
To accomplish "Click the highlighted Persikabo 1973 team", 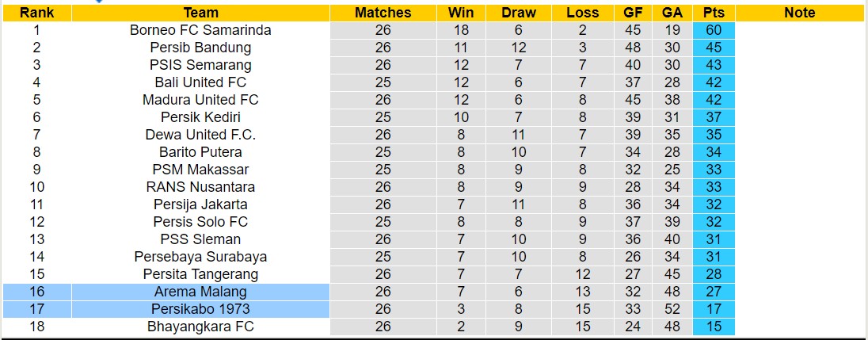I will [200, 309].
